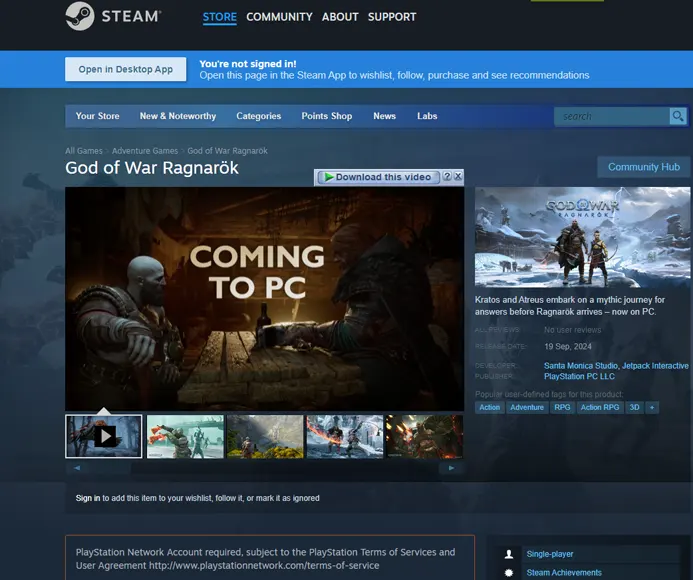Screen dimensions: 693x580
Task: Click the Community Hub button
Action: (x=644, y=167)
